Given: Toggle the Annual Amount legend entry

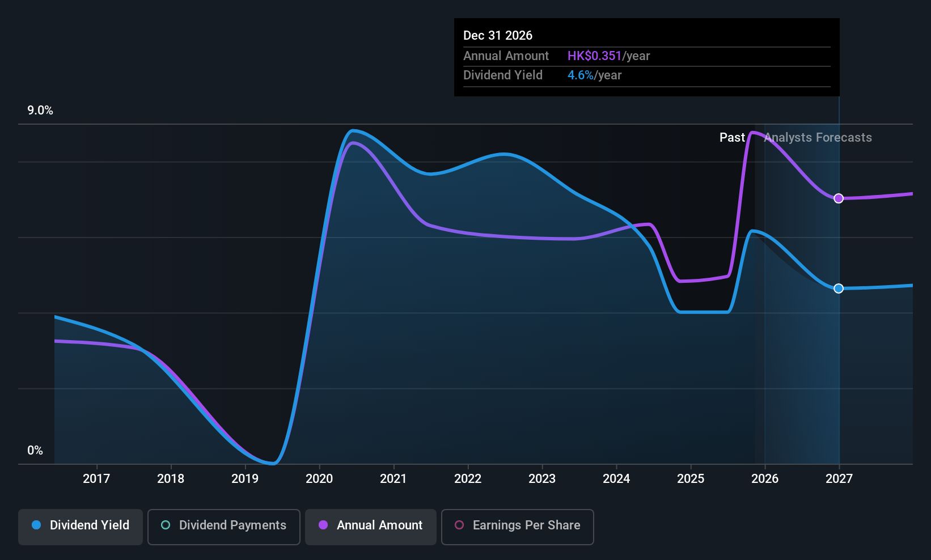Looking at the screenshot, I should (370, 527).
